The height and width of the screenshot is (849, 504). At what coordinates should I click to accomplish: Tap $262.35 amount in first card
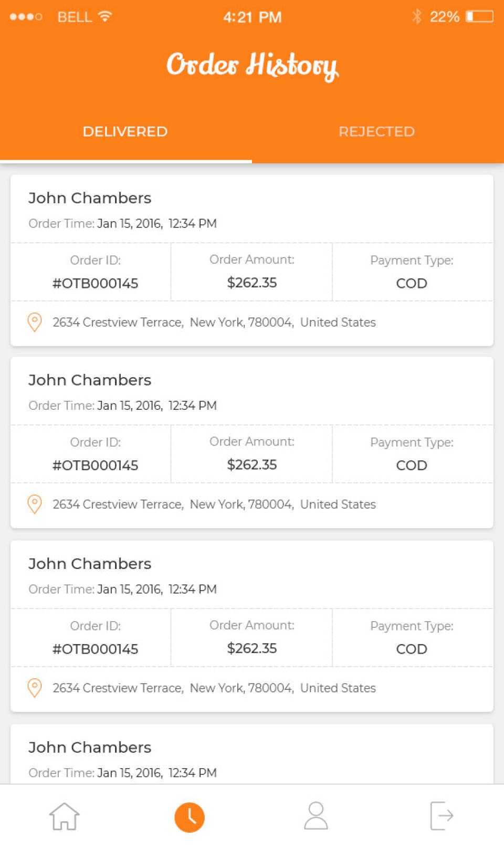[x=252, y=283]
